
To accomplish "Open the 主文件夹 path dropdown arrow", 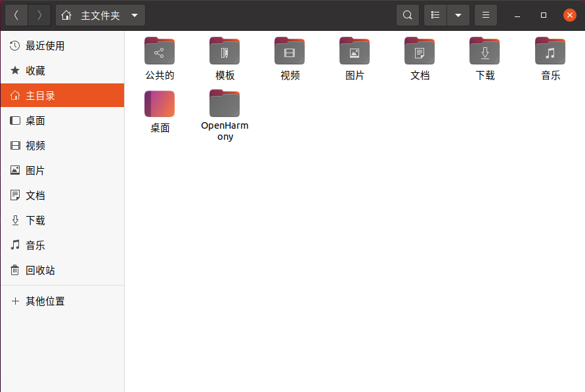I will click(135, 15).
